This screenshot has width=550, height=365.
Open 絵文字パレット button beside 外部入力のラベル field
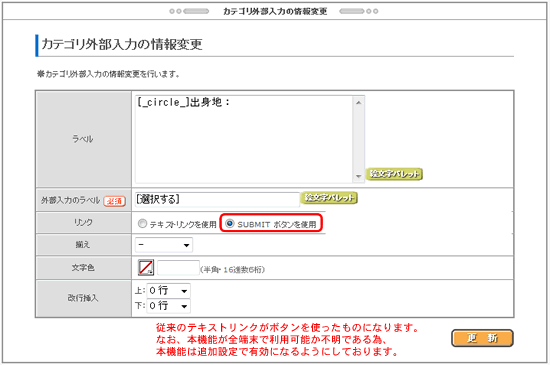click(x=329, y=198)
